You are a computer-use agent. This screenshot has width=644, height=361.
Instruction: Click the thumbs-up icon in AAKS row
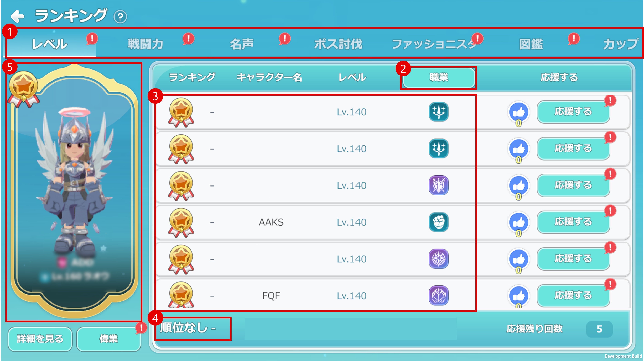[519, 222]
